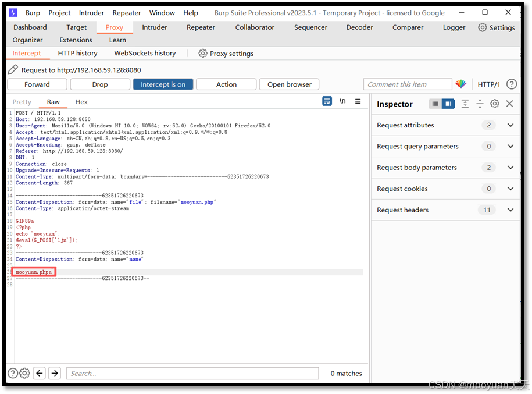Click the mooyuan.phpa body line
This screenshot has width=532, height=394.
[34, 272]
